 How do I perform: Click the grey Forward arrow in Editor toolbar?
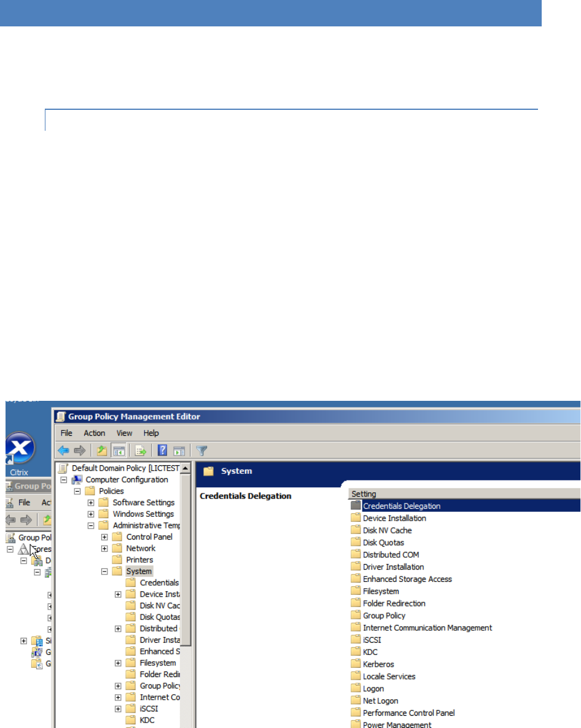click(80, 451)
